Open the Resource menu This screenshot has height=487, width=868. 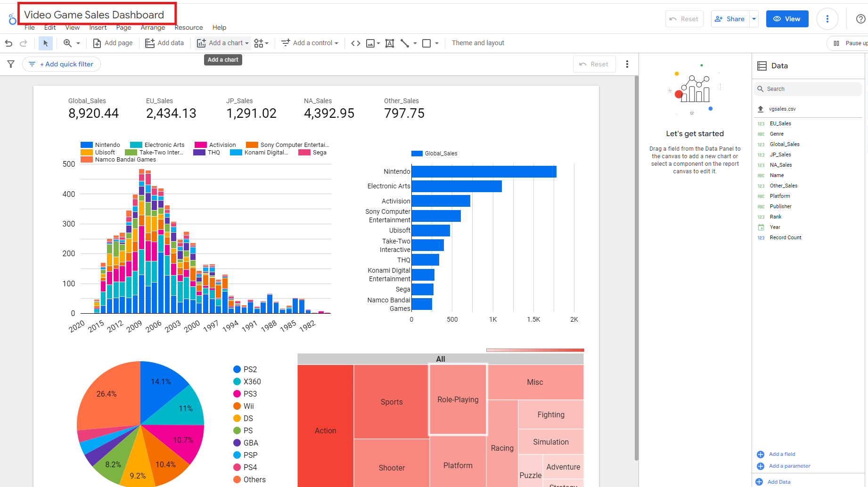(188, 27)
